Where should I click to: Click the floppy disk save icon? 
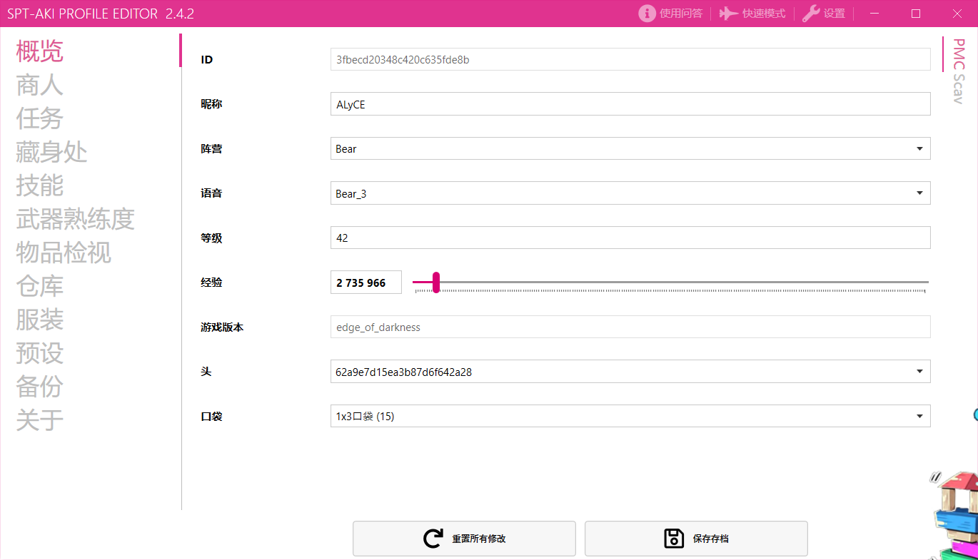(x=674, y=539)
